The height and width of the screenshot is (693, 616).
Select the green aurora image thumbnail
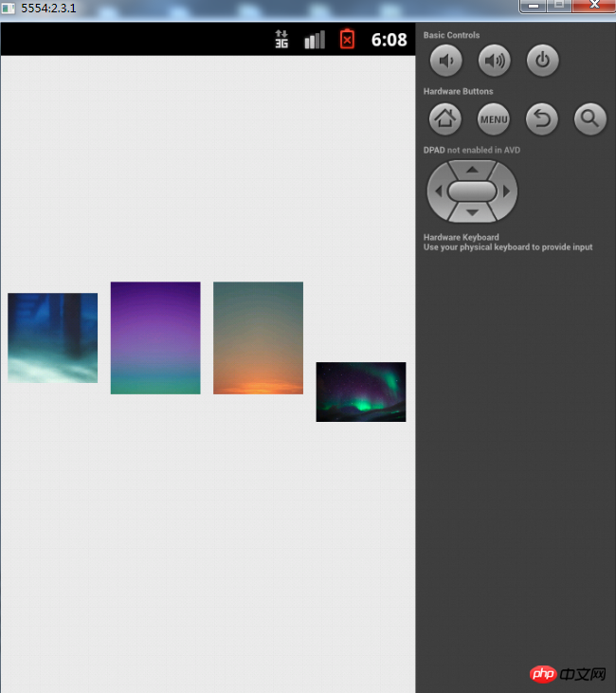pyautogui.click(x=361, y=392)
